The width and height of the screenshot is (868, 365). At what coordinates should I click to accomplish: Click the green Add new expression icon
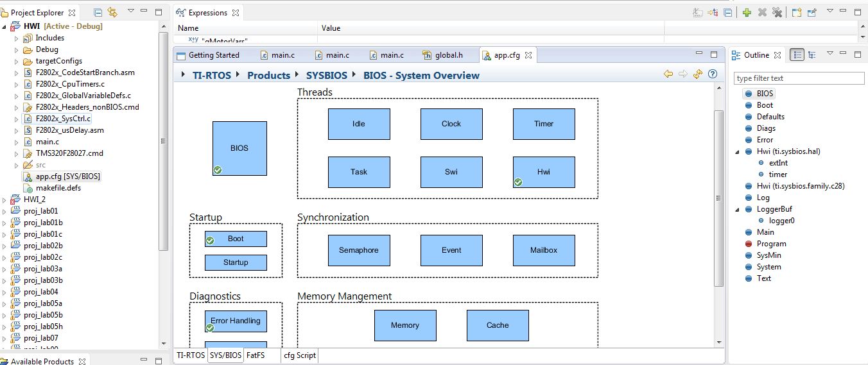pos(747,12)
